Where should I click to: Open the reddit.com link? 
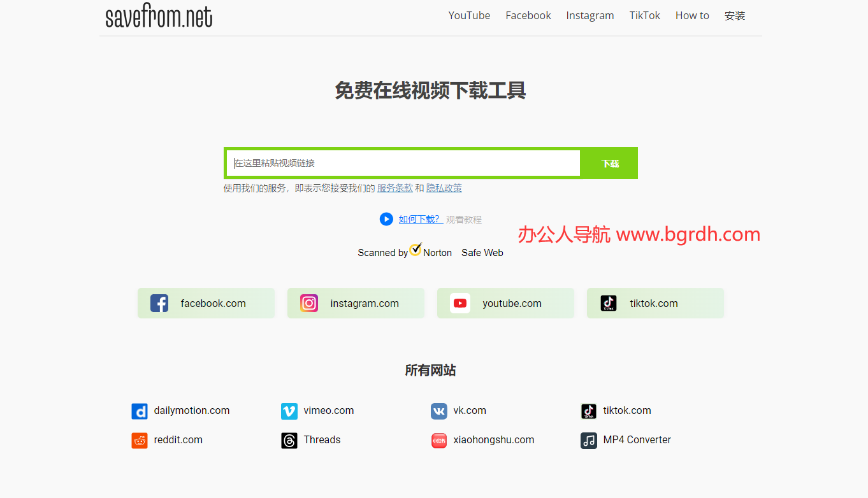pos(178,440)
